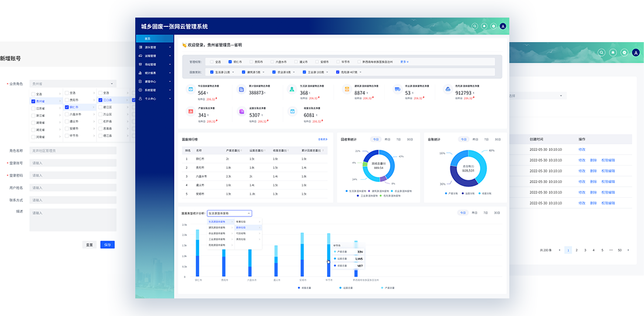Click the cloud icon for 危险源 card
This screenshot has height=316, width=644.
pyautogui.click(x=447, y=89)
